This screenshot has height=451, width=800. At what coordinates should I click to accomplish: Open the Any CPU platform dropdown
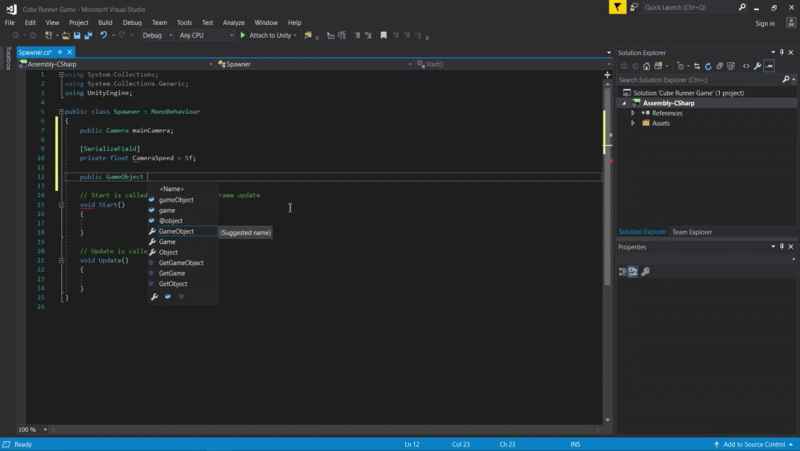click(206, 35)
